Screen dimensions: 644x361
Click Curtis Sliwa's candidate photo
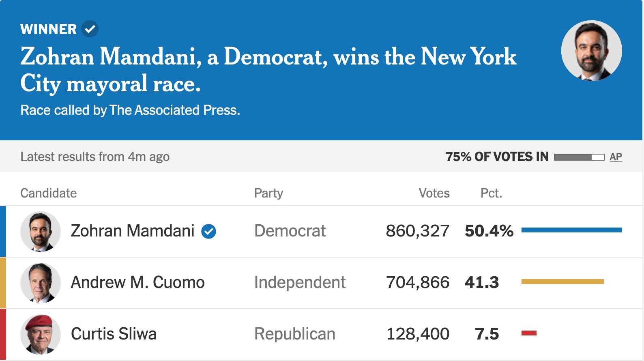pyautogui.click(x=41, y=335)
